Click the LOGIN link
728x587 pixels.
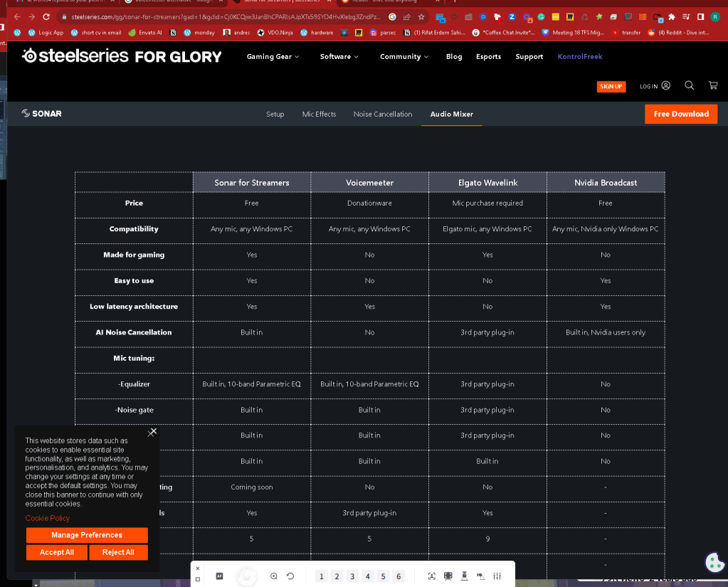pyautogui.click(x=648, y=86)
